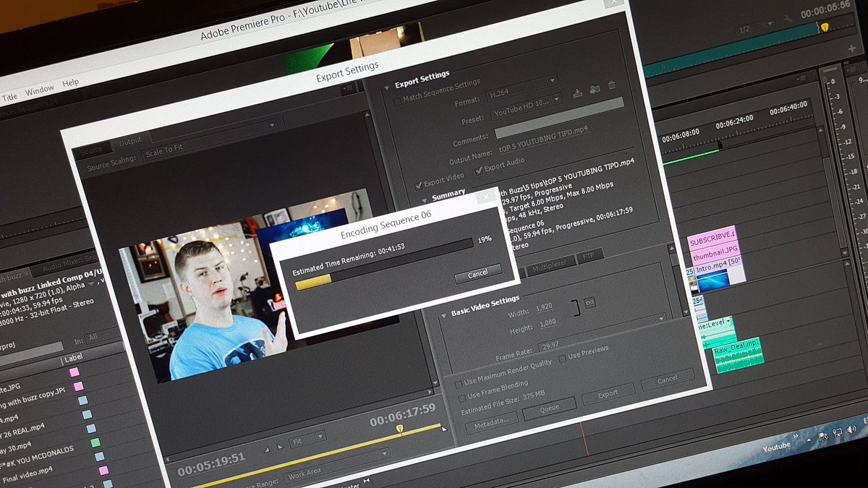Collapse the Basic Video Settings section
This screenshot has height=488, width=868.
(443, 316)
